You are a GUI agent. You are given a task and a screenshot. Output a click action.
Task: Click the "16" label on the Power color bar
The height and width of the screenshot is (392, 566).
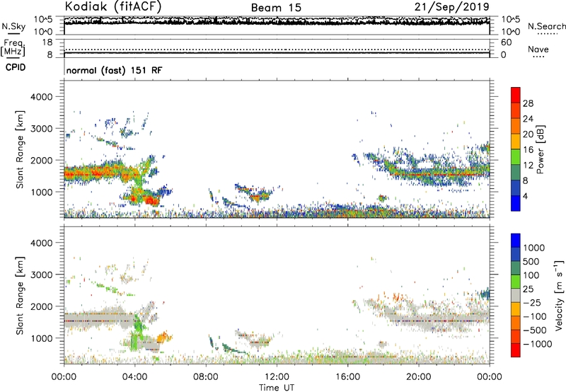coord(528,150)
